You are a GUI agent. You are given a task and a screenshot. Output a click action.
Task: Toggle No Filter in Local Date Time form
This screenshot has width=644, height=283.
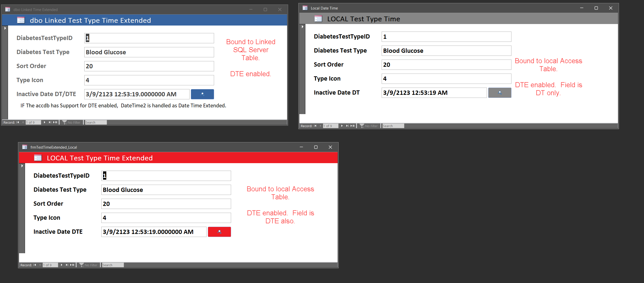369,126
